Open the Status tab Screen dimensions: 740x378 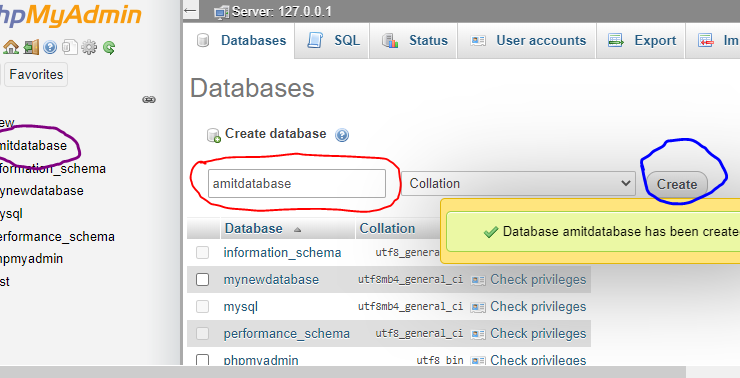click(414, 41)
